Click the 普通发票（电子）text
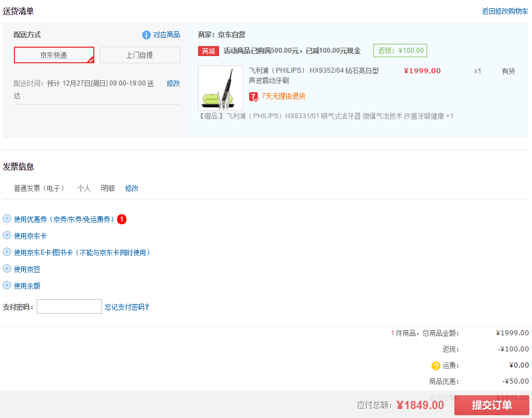 pos(39,188)
